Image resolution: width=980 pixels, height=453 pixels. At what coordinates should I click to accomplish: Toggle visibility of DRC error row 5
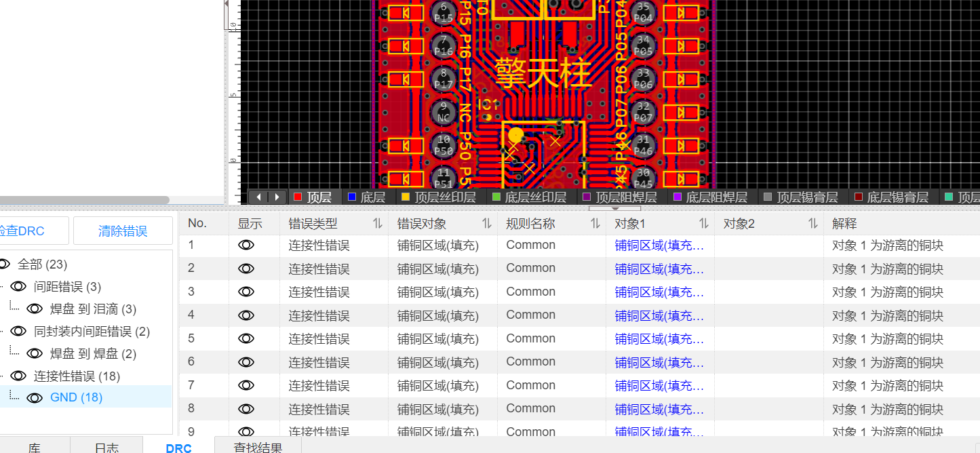(x=246, y=339)
